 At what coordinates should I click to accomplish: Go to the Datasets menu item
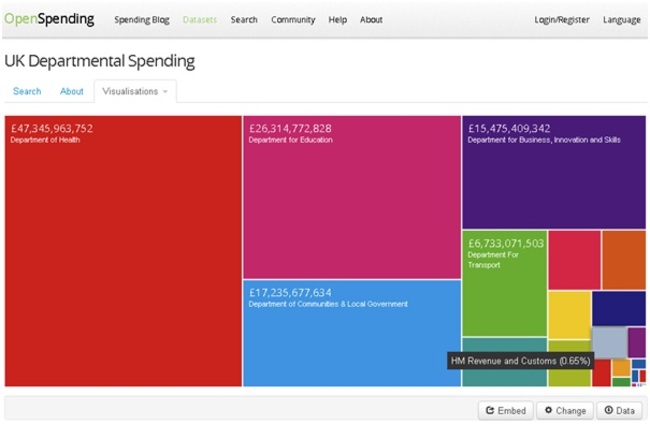tap(200, 19)
